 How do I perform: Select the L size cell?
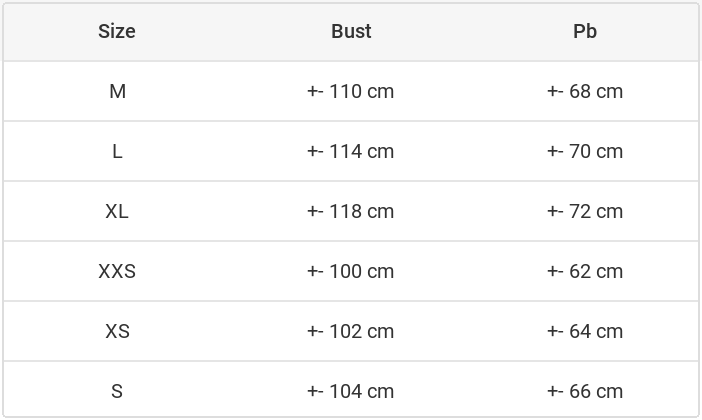(117, 151)
